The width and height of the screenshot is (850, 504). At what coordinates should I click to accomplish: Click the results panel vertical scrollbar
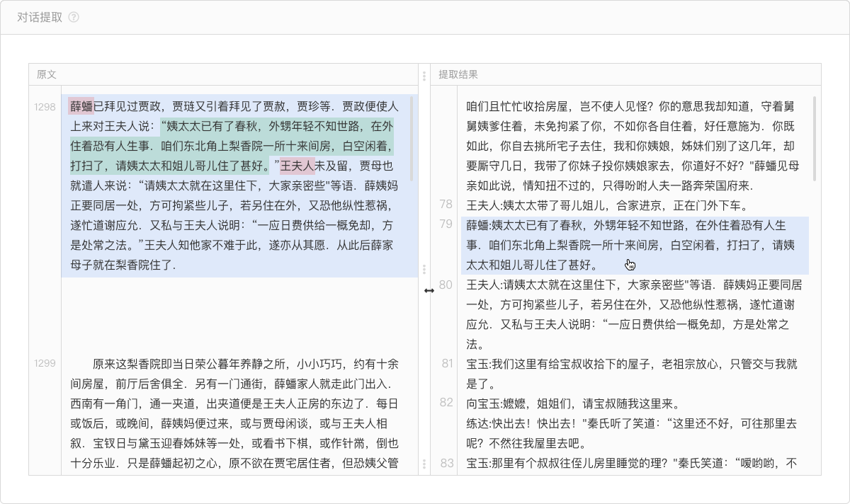(815, 138)
